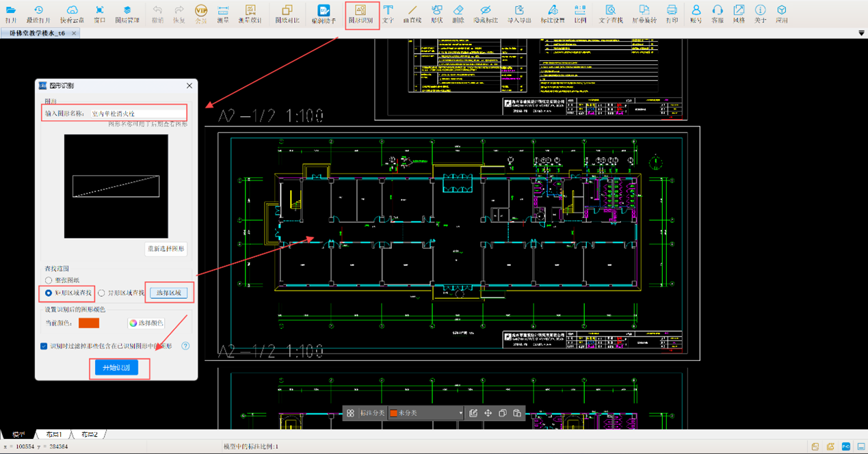Uncheck the filter contained shapes checkbox
The height and width of the screenshot is (454, 868).
[x=44, y=346]
